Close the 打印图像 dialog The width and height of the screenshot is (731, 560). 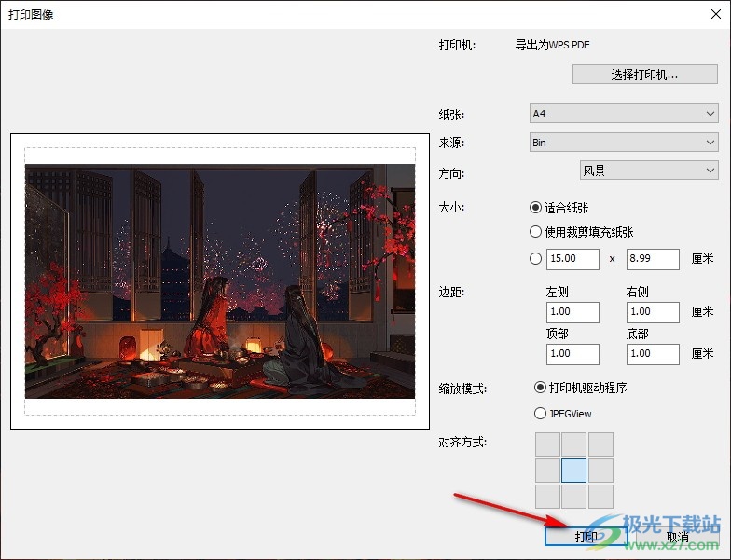pyautogui.click(x=716, y=14)
